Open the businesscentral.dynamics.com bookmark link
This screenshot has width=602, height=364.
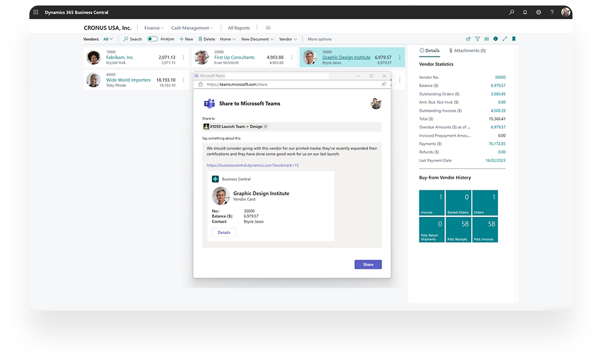[253, 165]
